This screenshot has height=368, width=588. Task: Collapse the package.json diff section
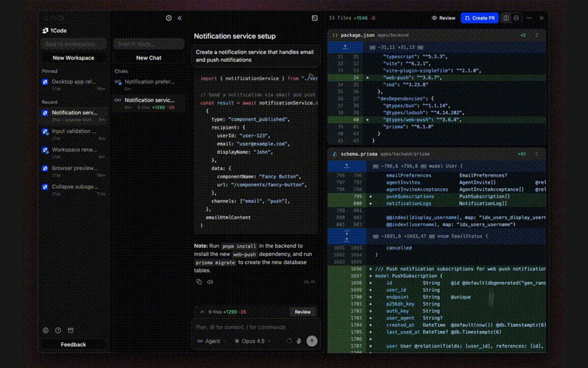click(x=537, y=35)
